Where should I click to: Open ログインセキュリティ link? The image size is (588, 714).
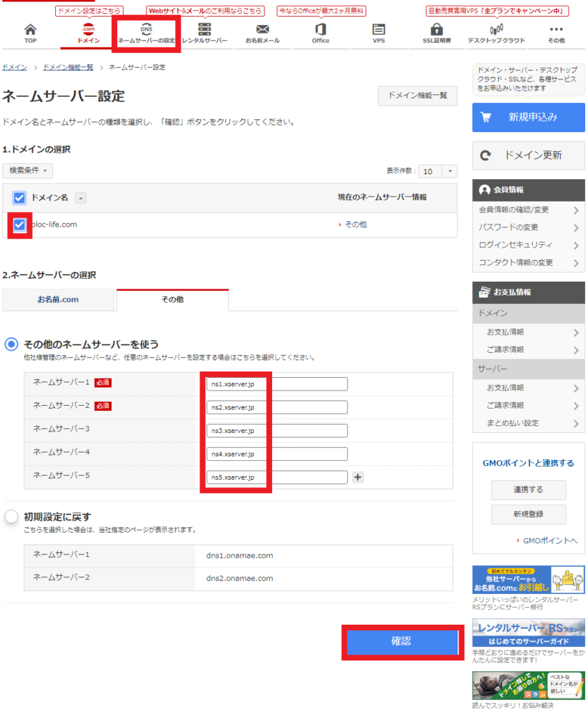tap(528, 245)
